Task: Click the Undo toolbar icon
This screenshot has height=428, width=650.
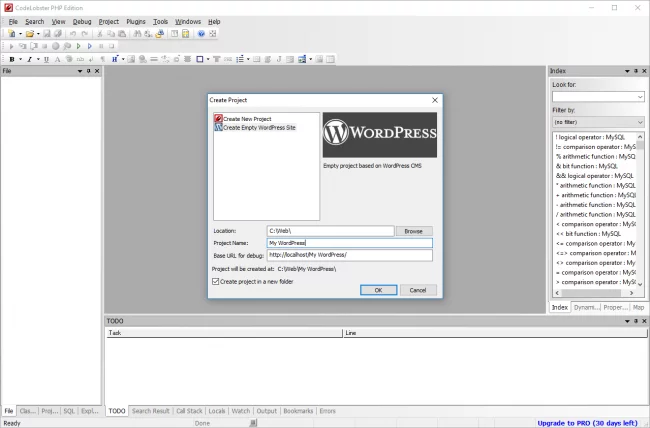Action: click(73, 34)
